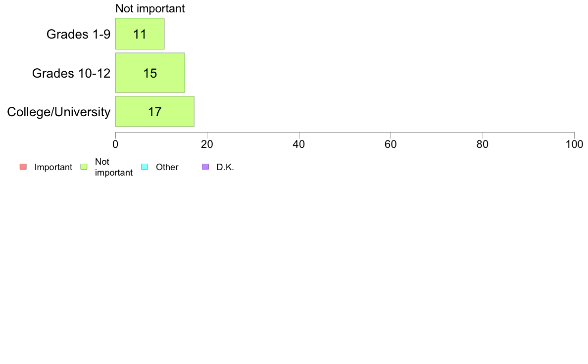588x364 pixels.
Task: Click the cyan Other legend swatch
Action: coord(145,167)
